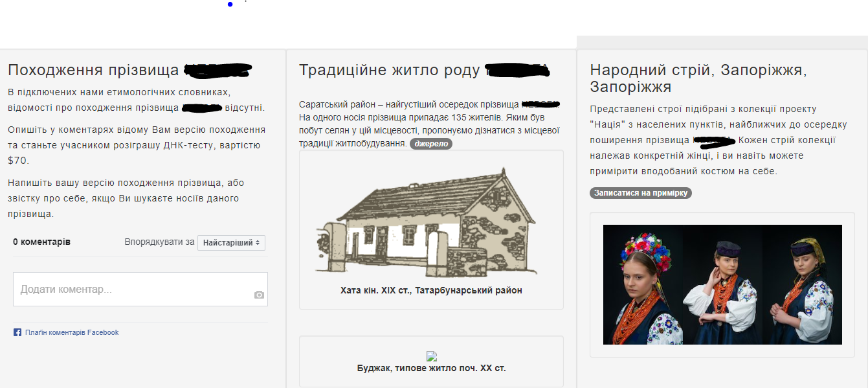Click caption Хата кін. XIX ст.

point(431,290)
